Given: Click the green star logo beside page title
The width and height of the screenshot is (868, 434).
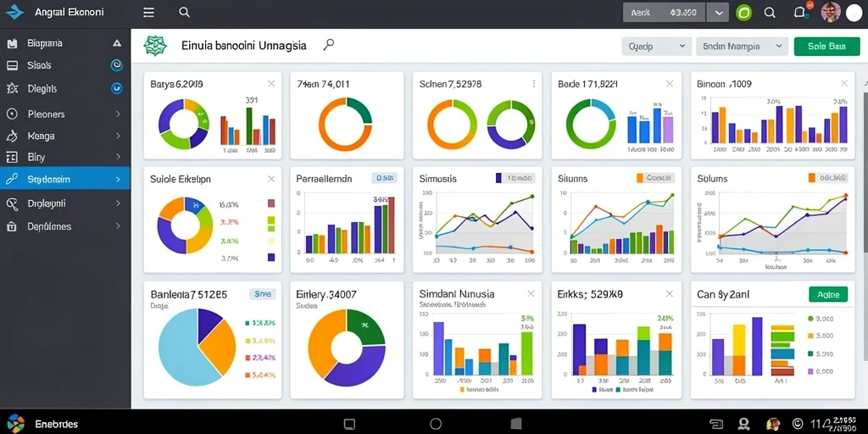Looking at the screenshot, I should [x=155, y=46].
